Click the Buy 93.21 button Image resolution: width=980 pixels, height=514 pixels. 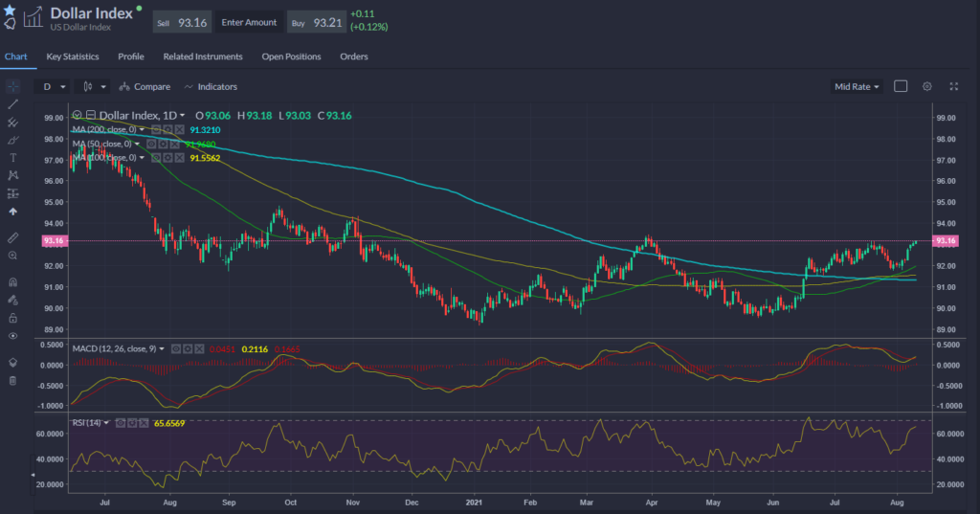317,23
